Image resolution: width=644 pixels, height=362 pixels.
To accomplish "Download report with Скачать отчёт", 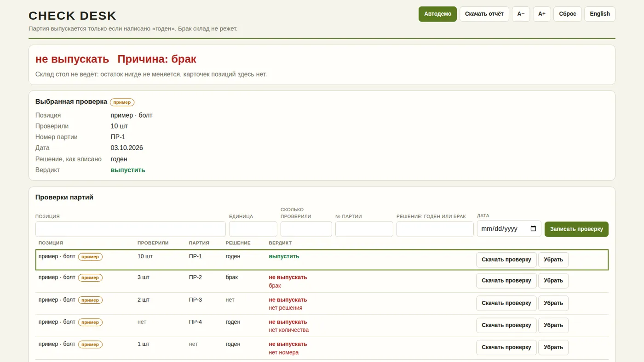I will 484,14.
